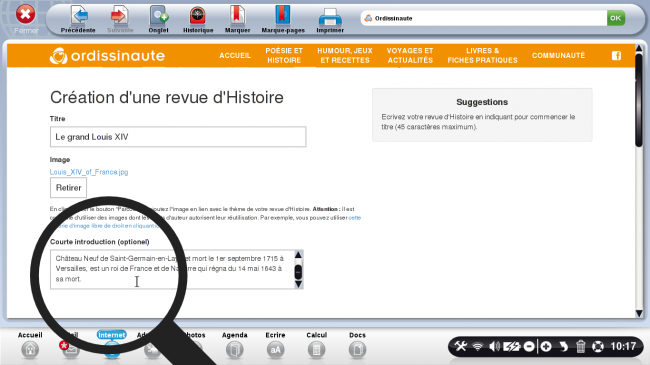Click the Wi-Fi tray icon
The width and height of the screenshot is (650, 365).
click(x=478, y=346)
